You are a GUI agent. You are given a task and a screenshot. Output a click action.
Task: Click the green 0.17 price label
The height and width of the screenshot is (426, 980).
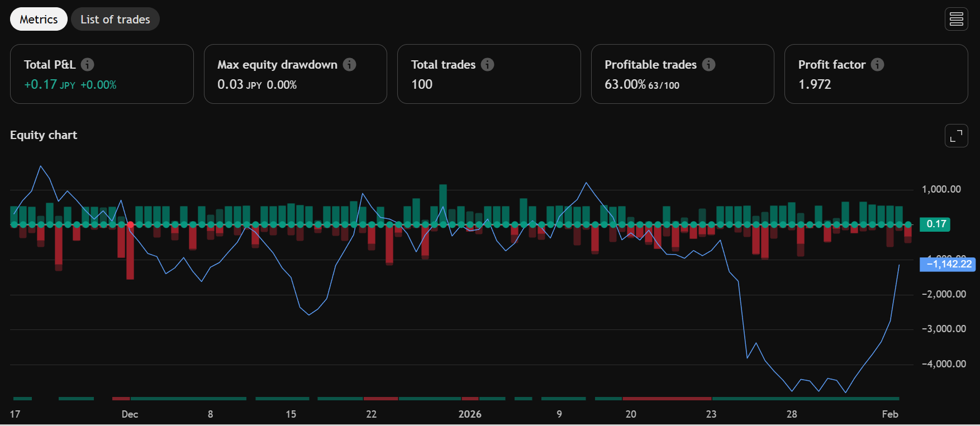tap(936, 224)
